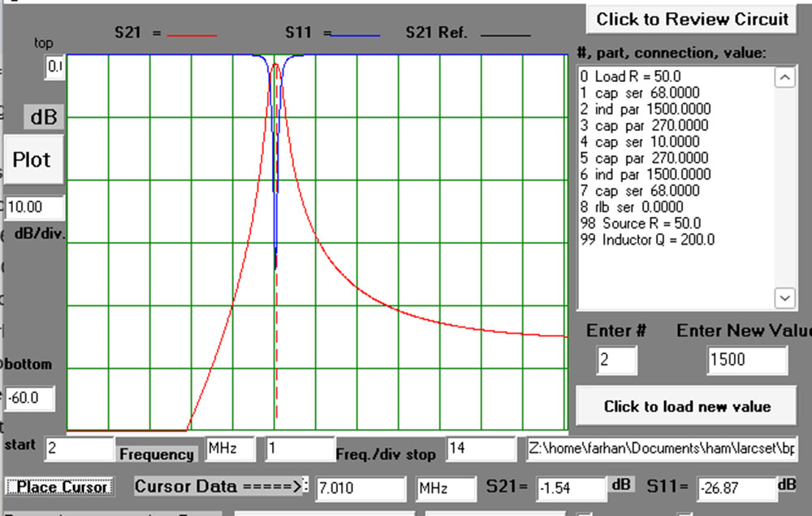Click the start frequency field showing 2
Image resolution: width=812 pixels, height=516 pixels.
coord(78,448)
